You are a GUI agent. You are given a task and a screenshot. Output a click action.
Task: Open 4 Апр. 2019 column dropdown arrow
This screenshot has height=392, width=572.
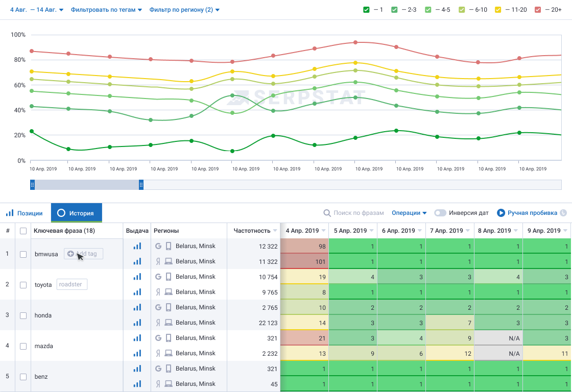[324, 231]
